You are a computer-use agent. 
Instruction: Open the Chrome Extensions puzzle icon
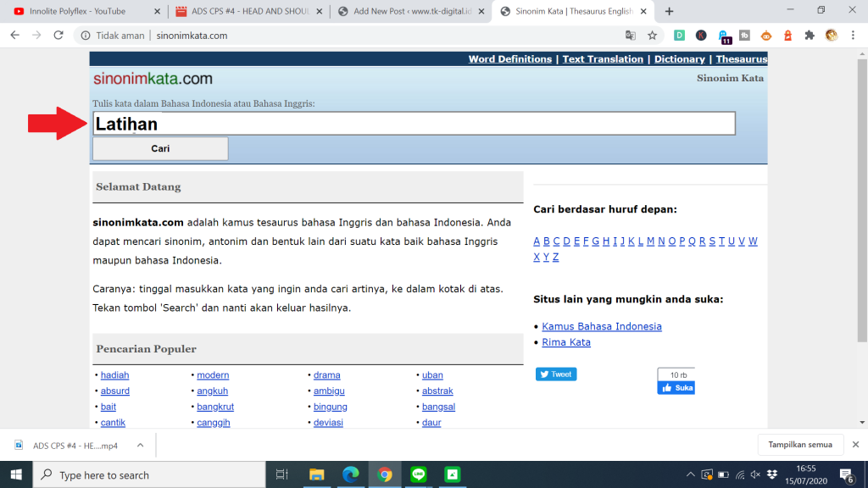(x=810, y=36)
